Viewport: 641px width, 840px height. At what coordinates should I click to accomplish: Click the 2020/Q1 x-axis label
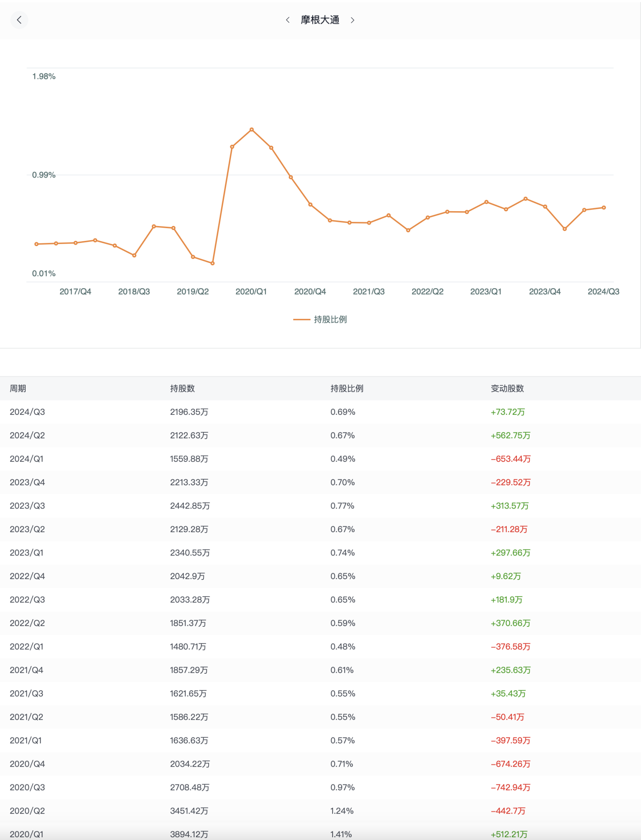click(x=251, y=291)
